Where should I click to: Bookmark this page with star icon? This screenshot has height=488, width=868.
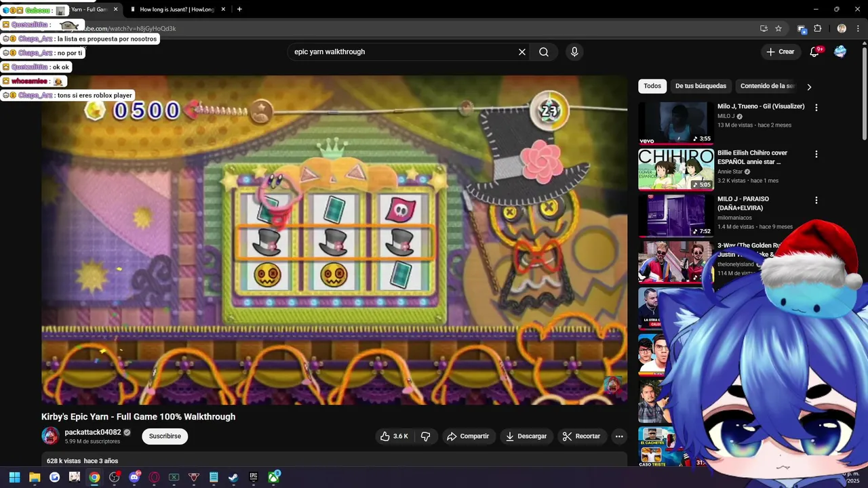[x=778, y=28]
